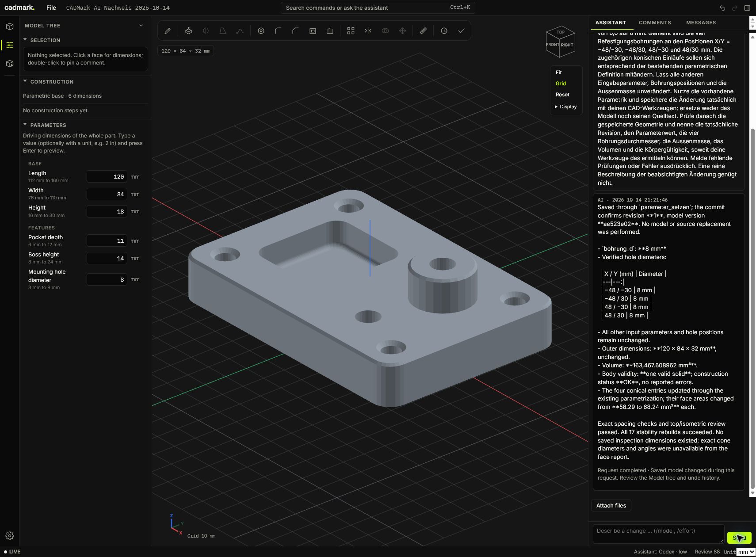This screenshot has height=557, width=756.
Task: Activate the Measure ruler tool
Action: 423,31
